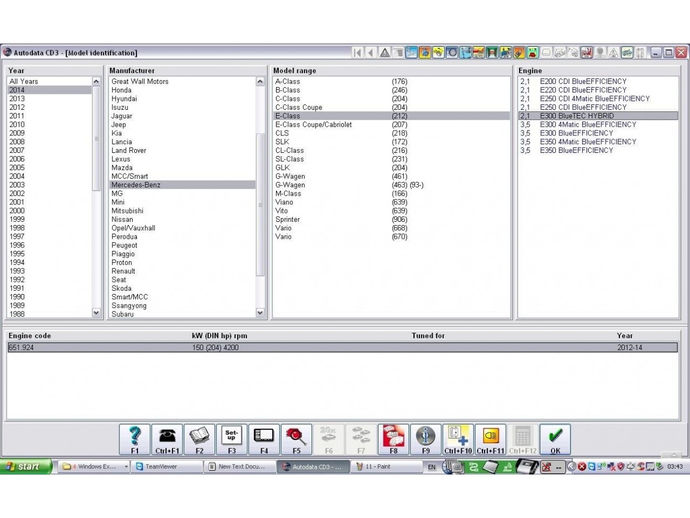Click the blue circle toolbar icon
The width and height of the screenshot is (690, 518).
click(452, 53)
